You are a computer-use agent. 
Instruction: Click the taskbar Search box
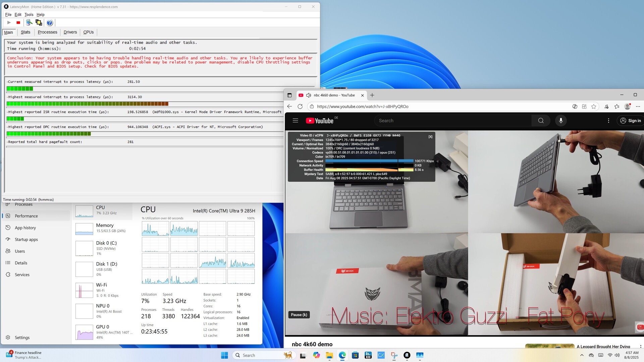264,355
